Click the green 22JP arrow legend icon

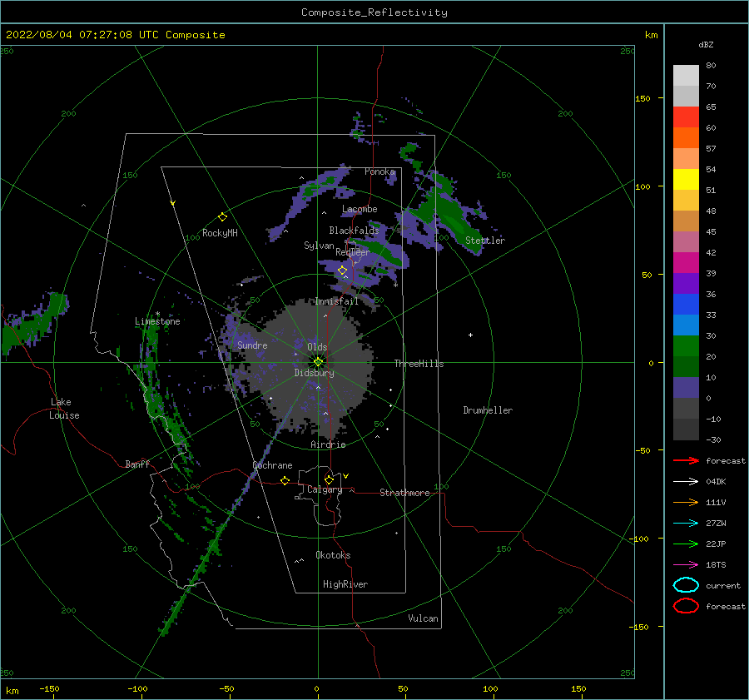(686, 544)
